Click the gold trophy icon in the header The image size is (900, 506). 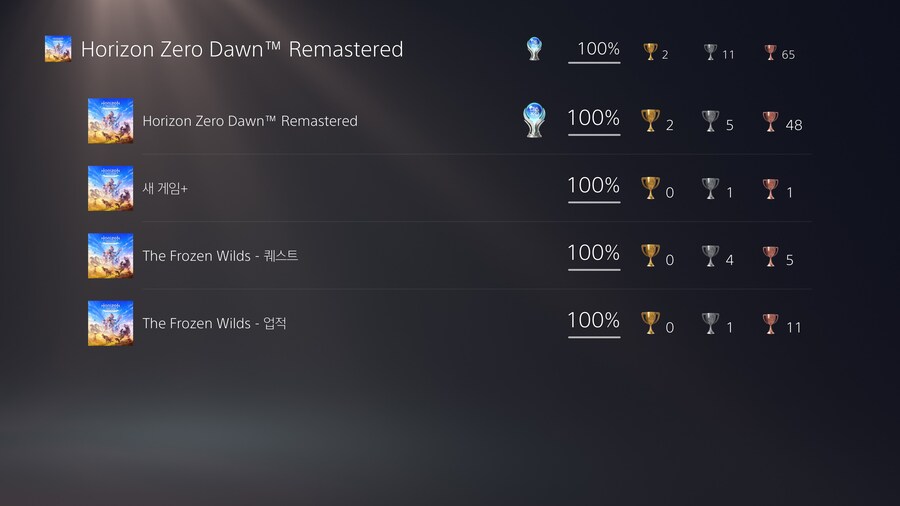point(650,51)
